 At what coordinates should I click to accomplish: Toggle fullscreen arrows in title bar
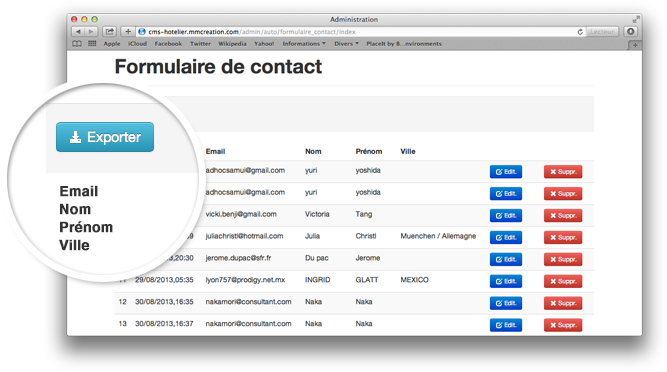coord(636,19)
